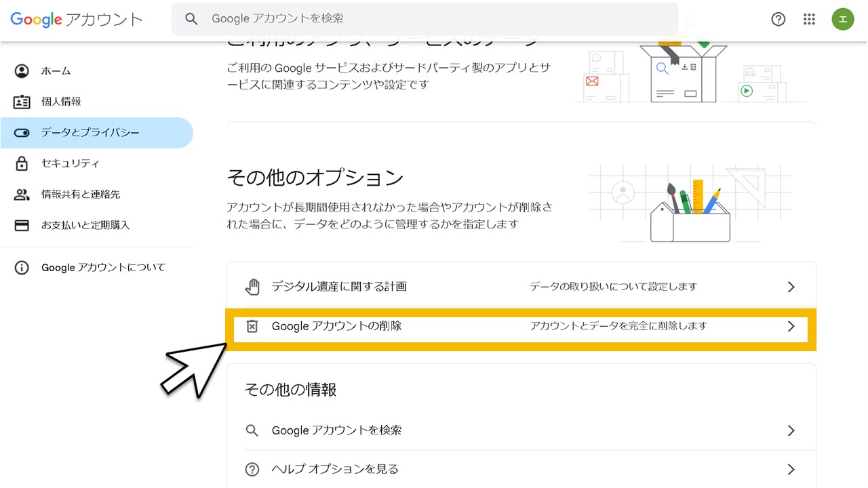This screenshot has width=868, height=488.
Task: Select the ホーム icon in the sidebar
Action: coord(21,70)
